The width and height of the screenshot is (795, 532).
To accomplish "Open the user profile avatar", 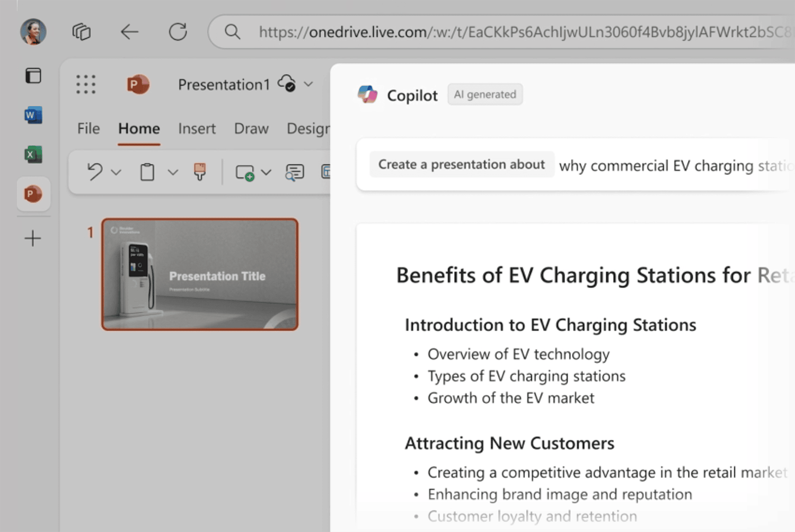I will 33,32.
